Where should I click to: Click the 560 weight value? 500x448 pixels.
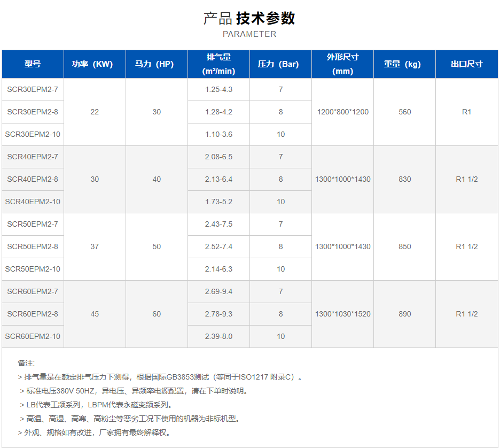click(x=404, y=112)
